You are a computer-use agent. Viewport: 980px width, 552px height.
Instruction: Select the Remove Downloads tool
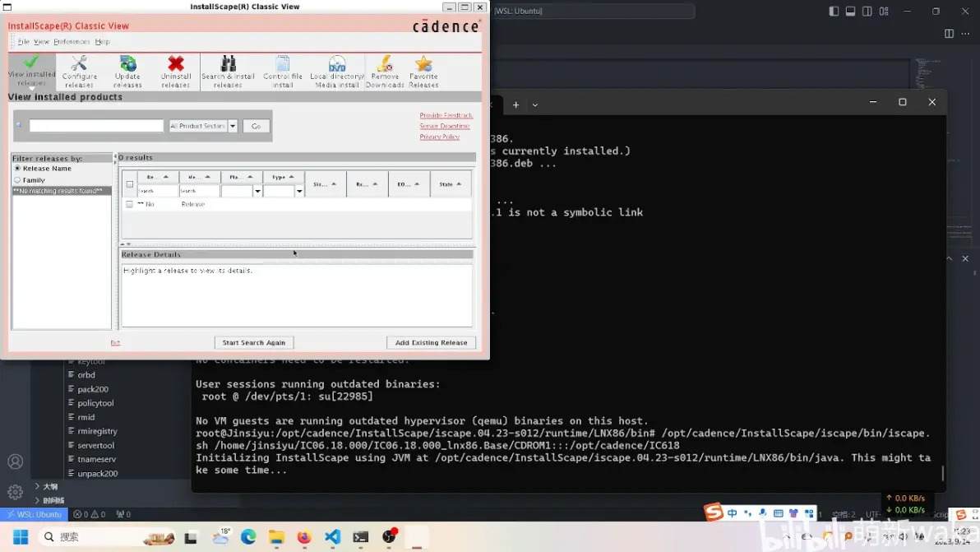[385, 72]
